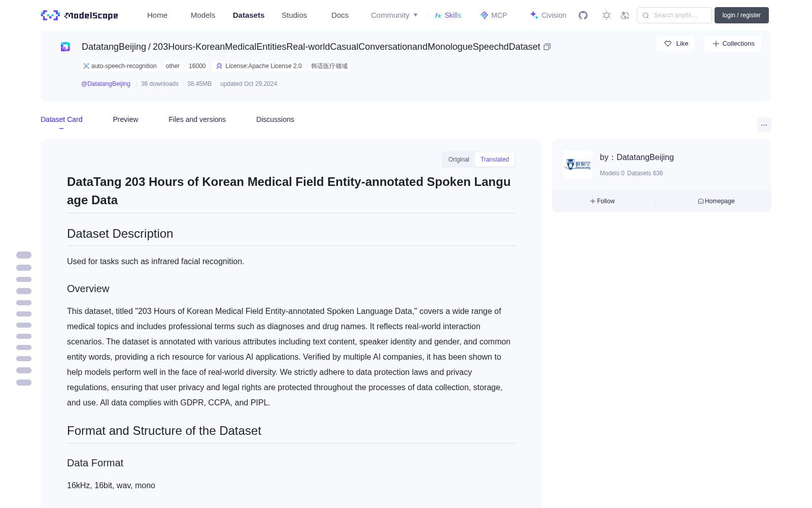Viewport: 812px width, 508px height.
Task: Click the "Models 0" count
Action: tap(612, 173)
